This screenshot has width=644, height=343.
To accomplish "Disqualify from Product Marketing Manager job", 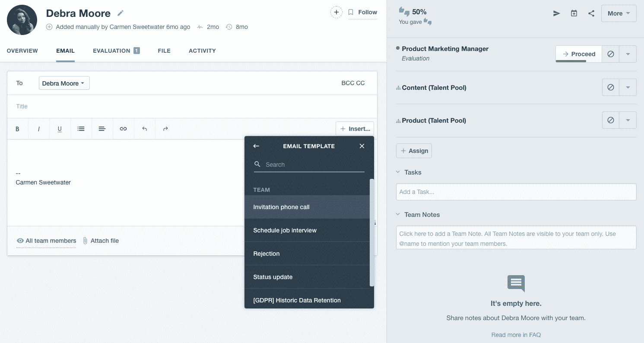I will tap(610, 54).
